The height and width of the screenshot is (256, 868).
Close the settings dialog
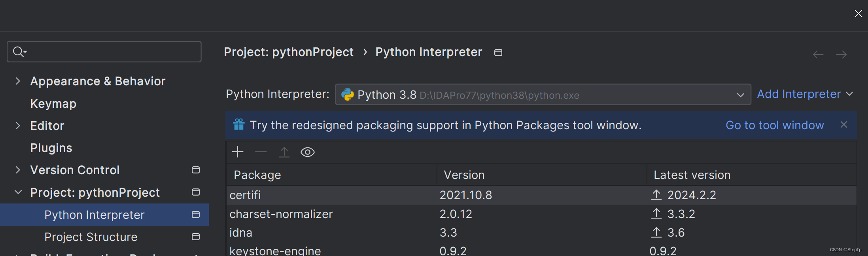tap(859, 13)
